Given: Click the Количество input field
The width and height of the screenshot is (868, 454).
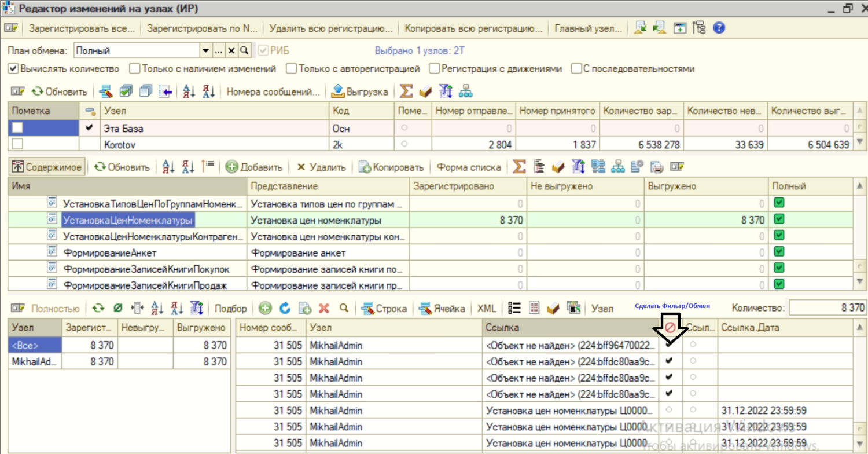Looking at the screenshot, I should 827,309.
